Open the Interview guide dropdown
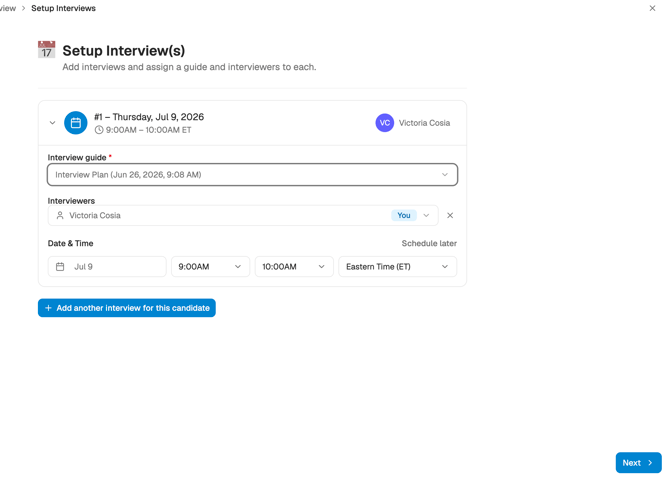 252,174
